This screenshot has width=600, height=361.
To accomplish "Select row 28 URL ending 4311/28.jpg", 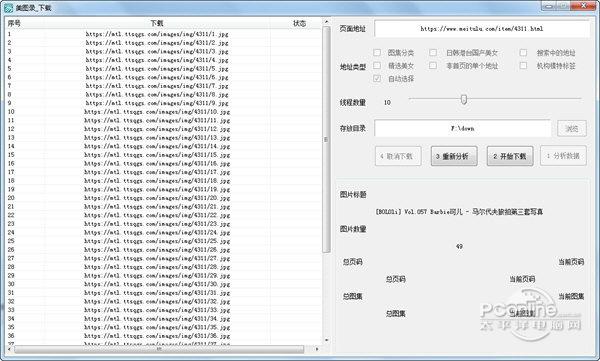I will (157, 267).
